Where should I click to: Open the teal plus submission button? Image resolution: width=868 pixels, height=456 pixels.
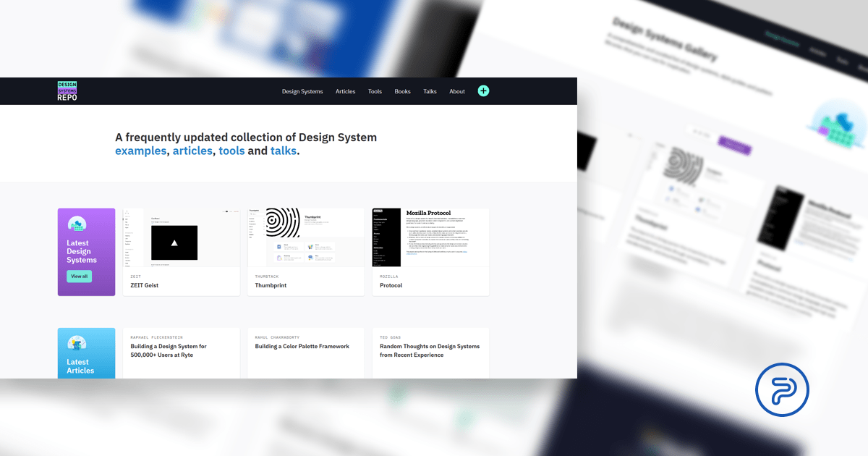coord(483,90)
